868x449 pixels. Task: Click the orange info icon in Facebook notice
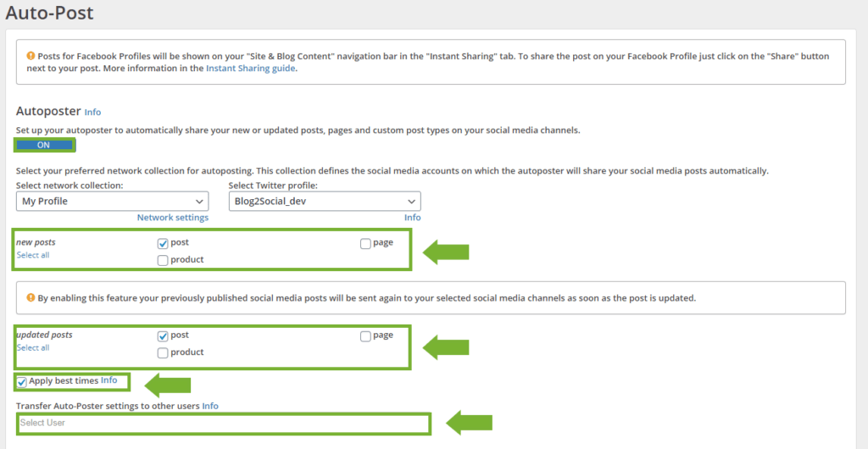coord(31,56)
